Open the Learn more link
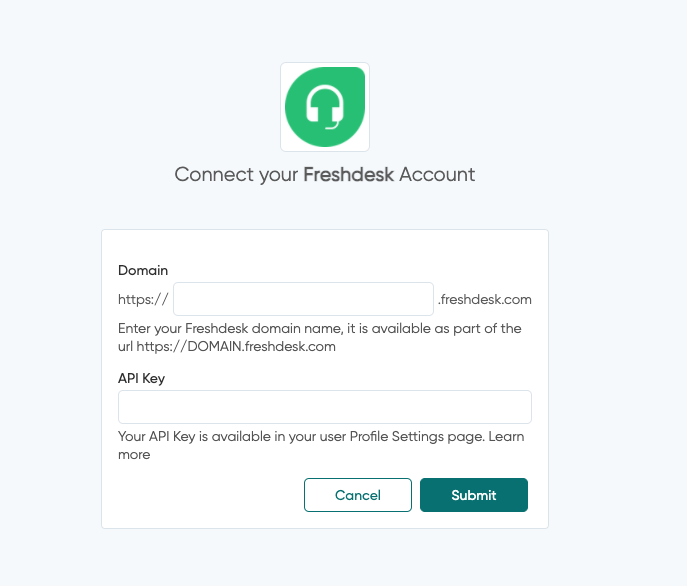 (x=506, y=437)
